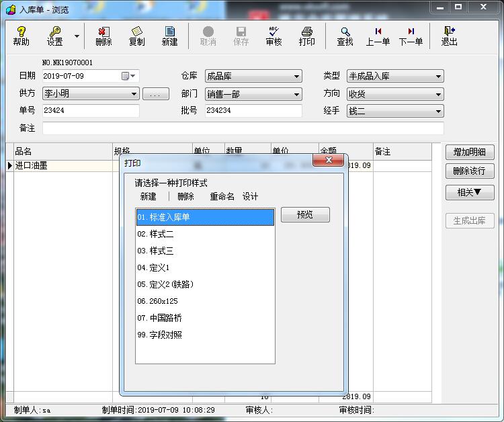Open the 日期 date picker dropdown
Screen dimensions: 504x422
tap(133, 77)
